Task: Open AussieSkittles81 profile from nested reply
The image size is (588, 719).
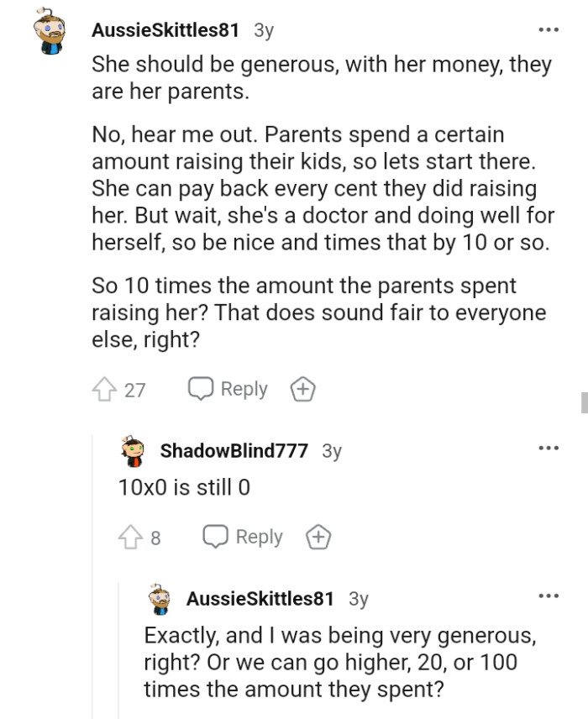Action: pyautogui.click(x=260, y=599)
